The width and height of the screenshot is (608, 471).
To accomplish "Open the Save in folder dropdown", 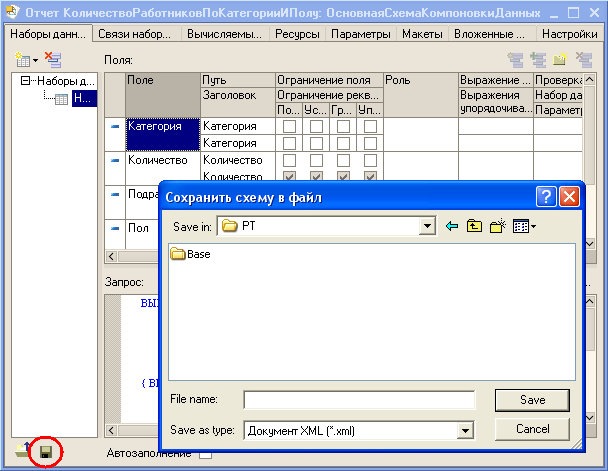I will [x=427, y=226].
